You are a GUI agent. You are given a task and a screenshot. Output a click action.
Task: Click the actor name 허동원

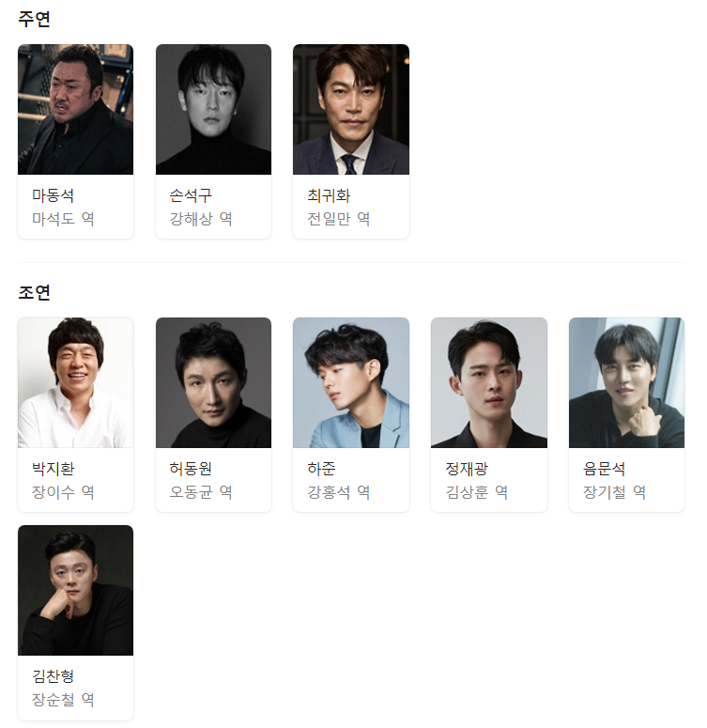(191, 469)
